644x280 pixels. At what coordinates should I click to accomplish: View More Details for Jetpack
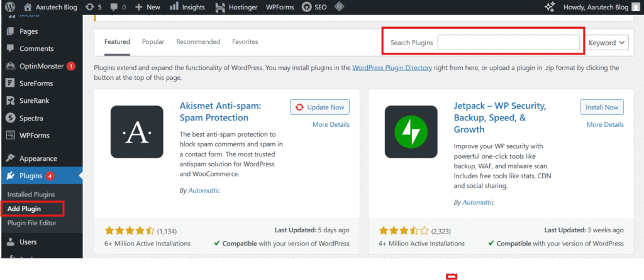[605, 124]
